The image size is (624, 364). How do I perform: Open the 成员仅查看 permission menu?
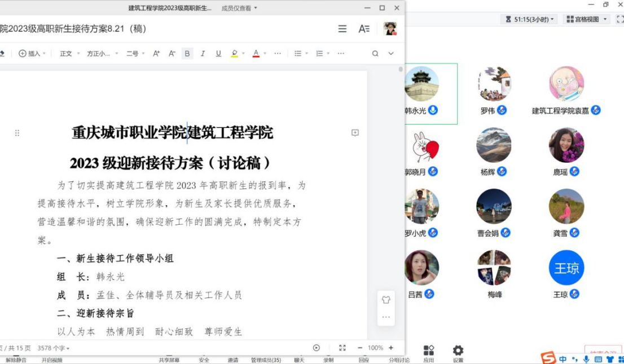[x=239, y=8]
